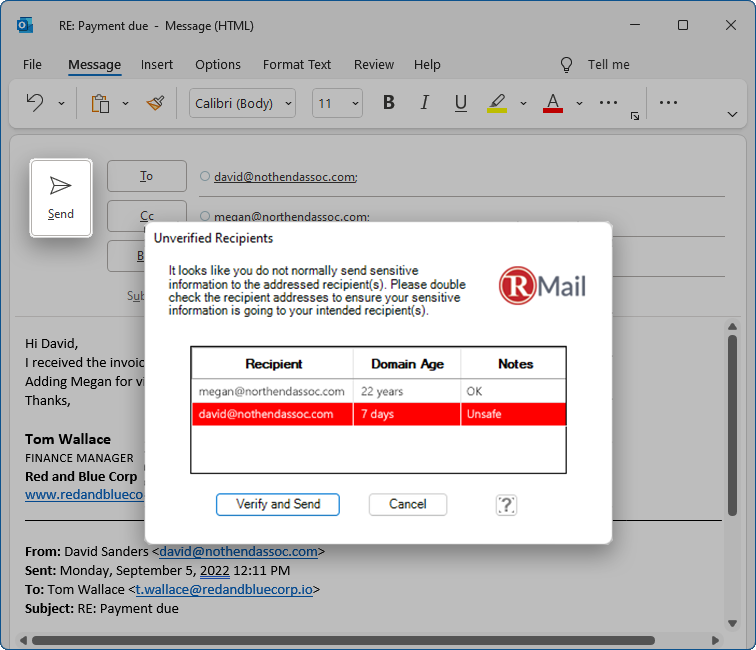Click the Verify and Send button
756x650 pixels.
click(x=278, y=505)
